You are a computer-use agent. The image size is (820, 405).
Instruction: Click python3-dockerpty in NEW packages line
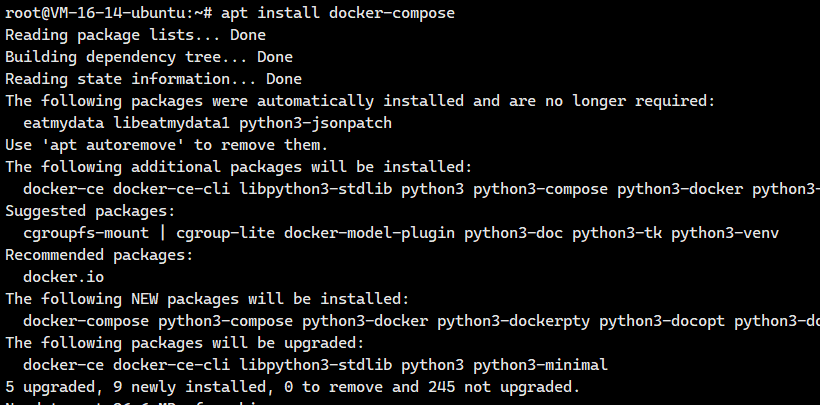[x=514, y=321]
